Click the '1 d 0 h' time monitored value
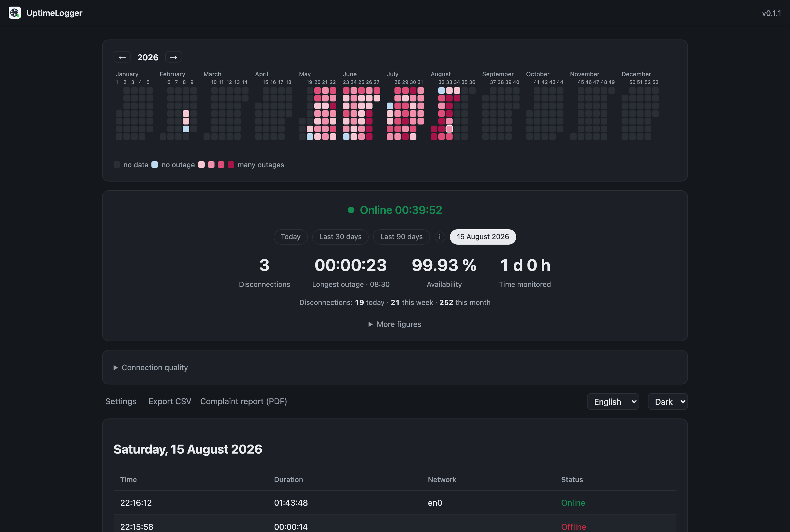This screenshot has width=790, height=532. (x=525, y=265)
